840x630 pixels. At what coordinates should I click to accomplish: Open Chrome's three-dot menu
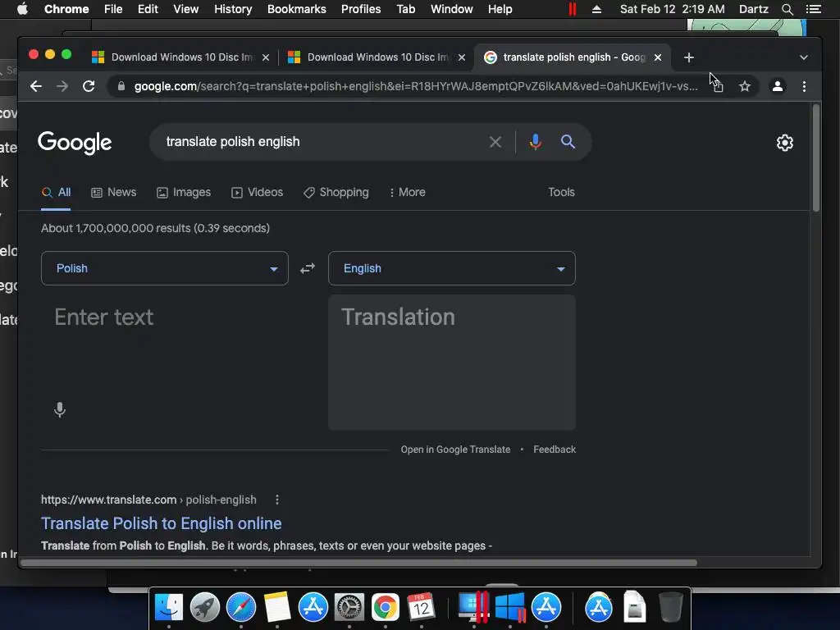pos(804,86)
